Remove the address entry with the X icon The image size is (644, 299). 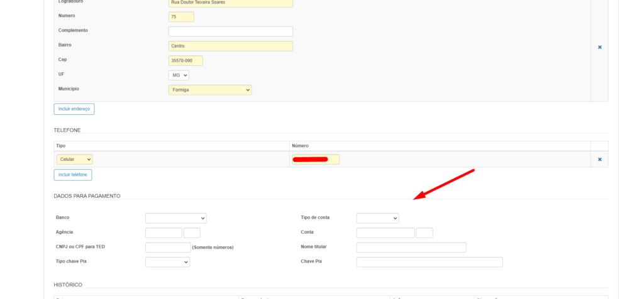pyautogui.click(x=599, y=47)
